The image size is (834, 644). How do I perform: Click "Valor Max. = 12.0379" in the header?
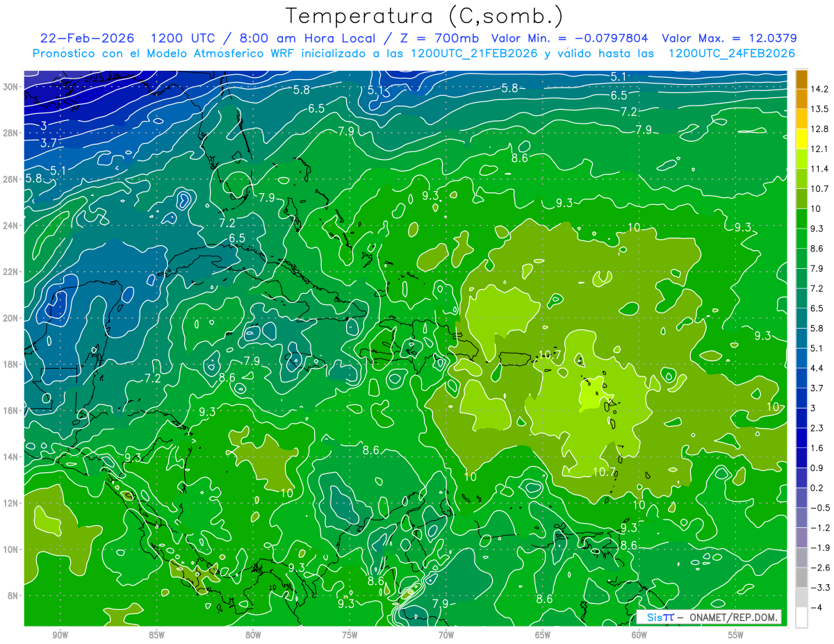(729, 38)
